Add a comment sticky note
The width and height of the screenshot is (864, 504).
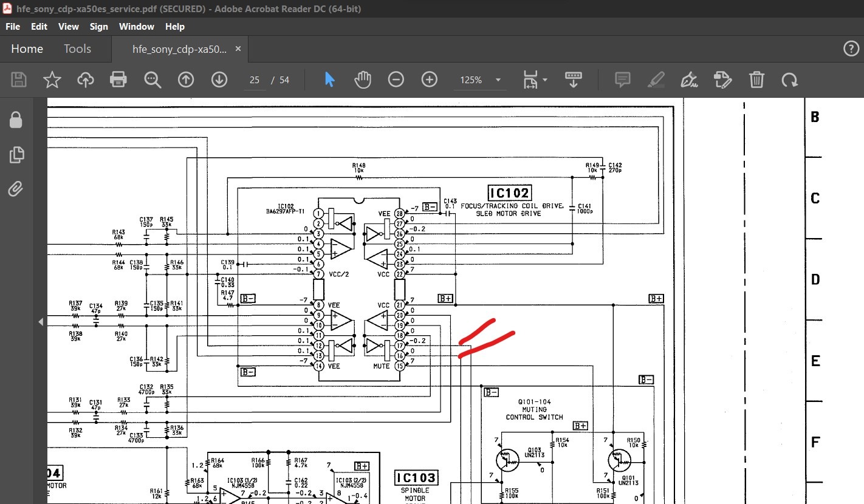(x=622, y=80)
